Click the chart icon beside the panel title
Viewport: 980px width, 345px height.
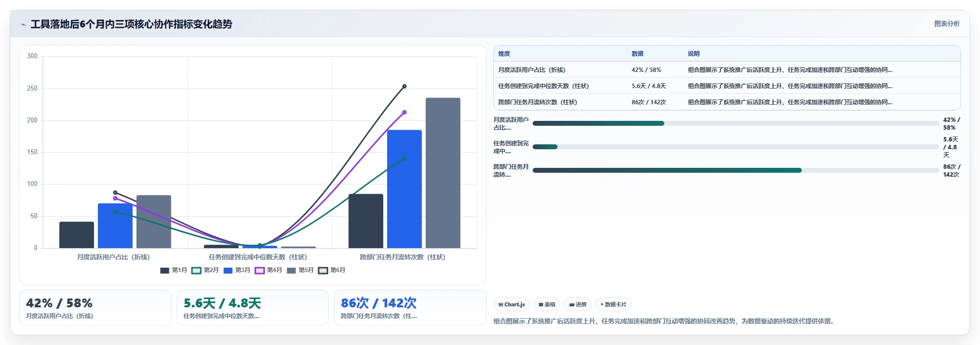click(x=23, y=24)
